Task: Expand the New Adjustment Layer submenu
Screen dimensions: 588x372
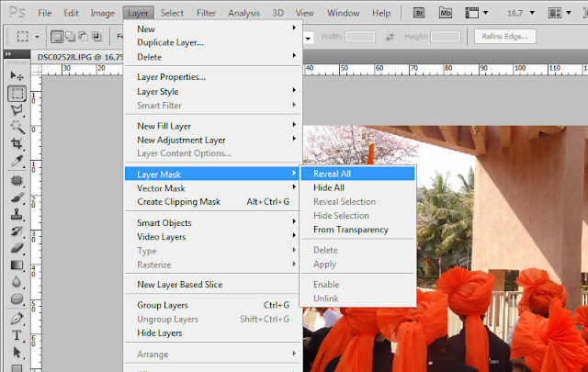Action: [213, 140]
